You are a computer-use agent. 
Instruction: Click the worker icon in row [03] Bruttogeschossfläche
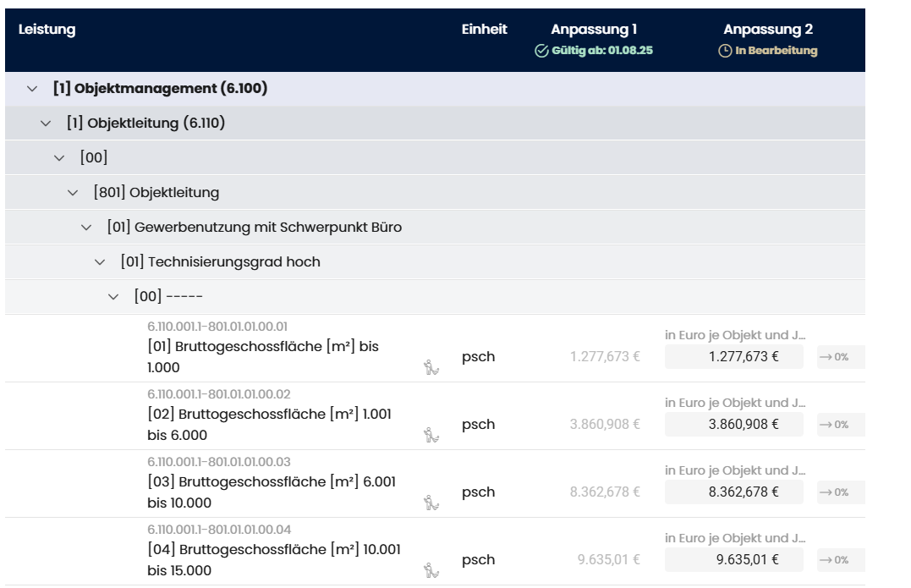coord(431,503)
